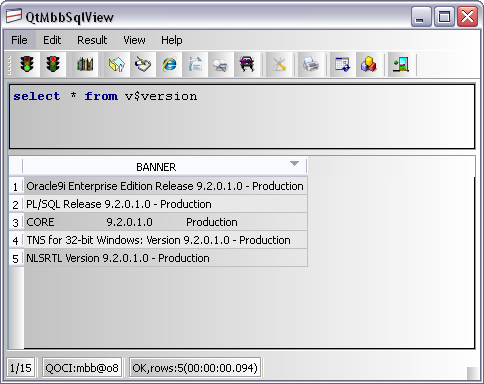Select result row header 1
The height and width of the screenshot is (384, 484).
pyautogui.click(x=16, y=186)
